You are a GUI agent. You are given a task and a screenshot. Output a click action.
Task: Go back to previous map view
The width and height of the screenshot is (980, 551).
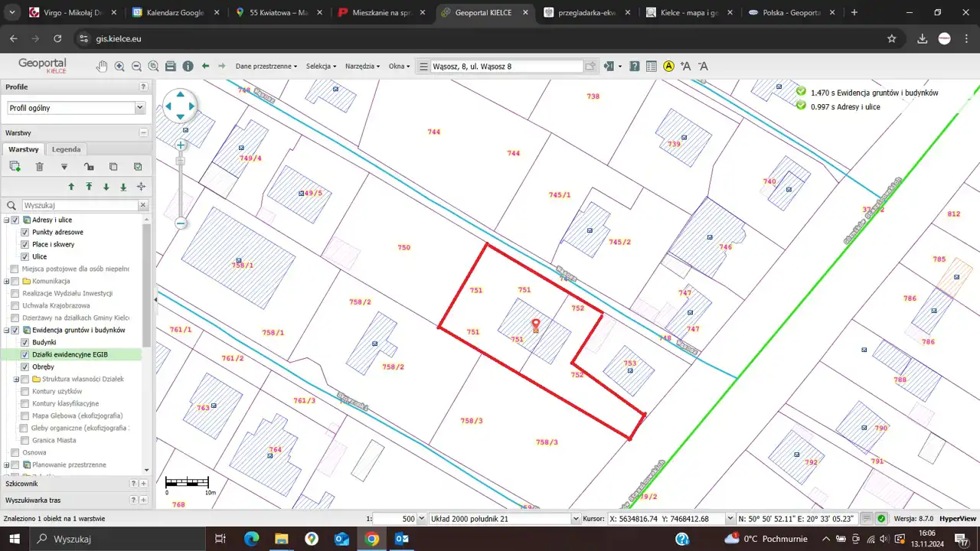point(205,67)
